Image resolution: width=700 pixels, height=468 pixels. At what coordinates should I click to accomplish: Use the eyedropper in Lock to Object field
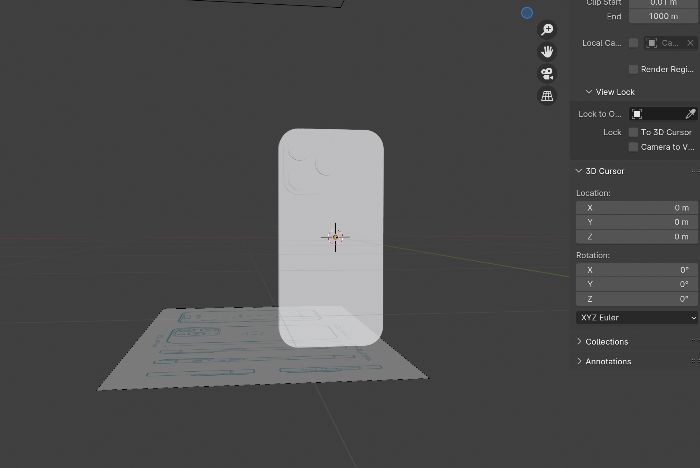tap(690, 114)
